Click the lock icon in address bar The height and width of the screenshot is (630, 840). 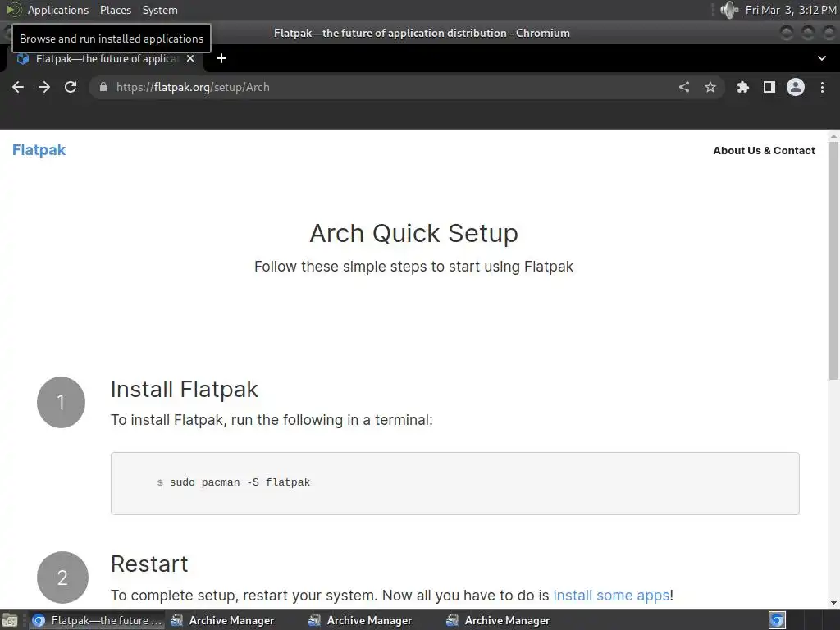(x=103, y=87)
